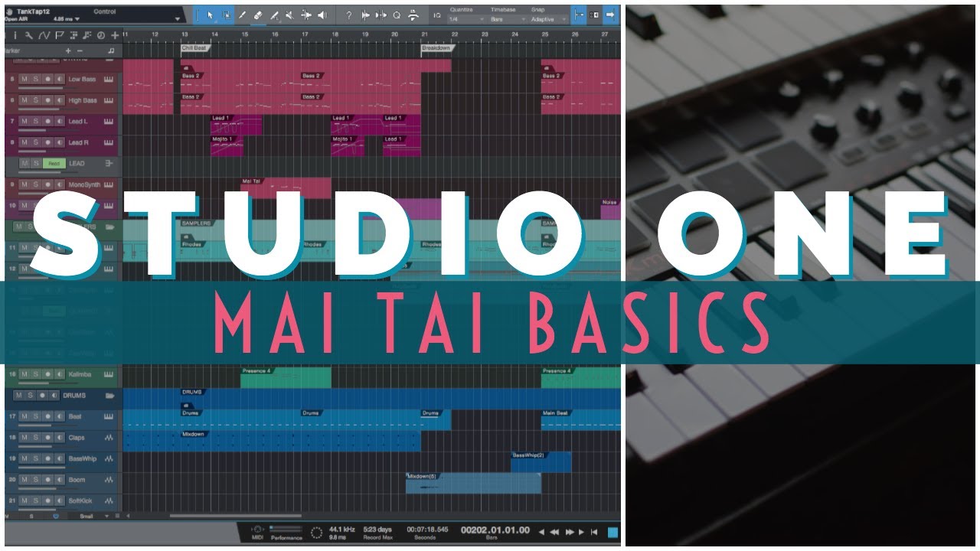980x551 pixels.
Task: Click the fast forward transport button
Action: pos(570,532)
